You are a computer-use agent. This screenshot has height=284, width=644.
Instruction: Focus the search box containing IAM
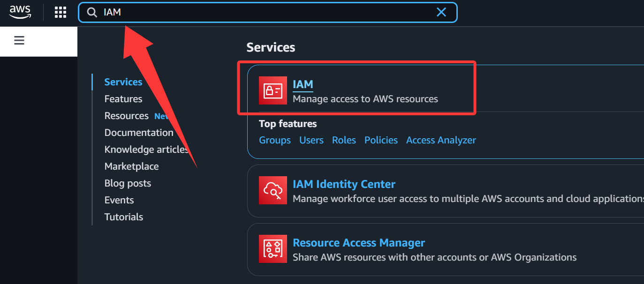(x=267, y=12)
